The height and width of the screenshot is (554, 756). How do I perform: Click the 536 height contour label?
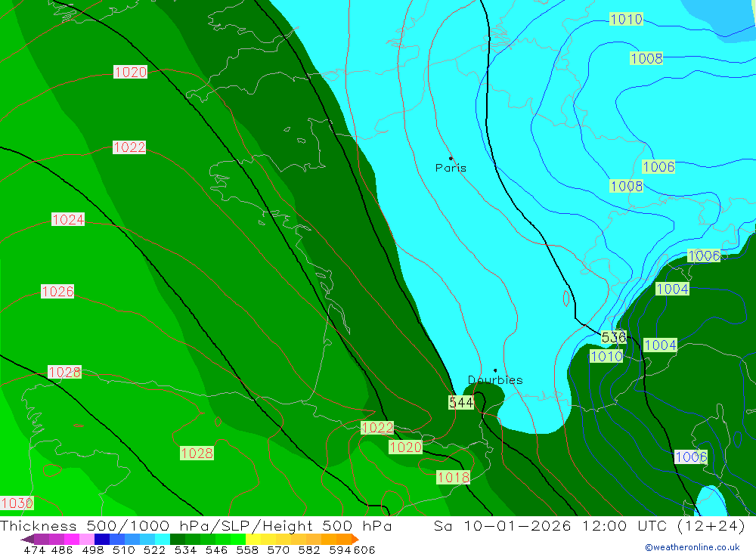click(x=614, y=338)
